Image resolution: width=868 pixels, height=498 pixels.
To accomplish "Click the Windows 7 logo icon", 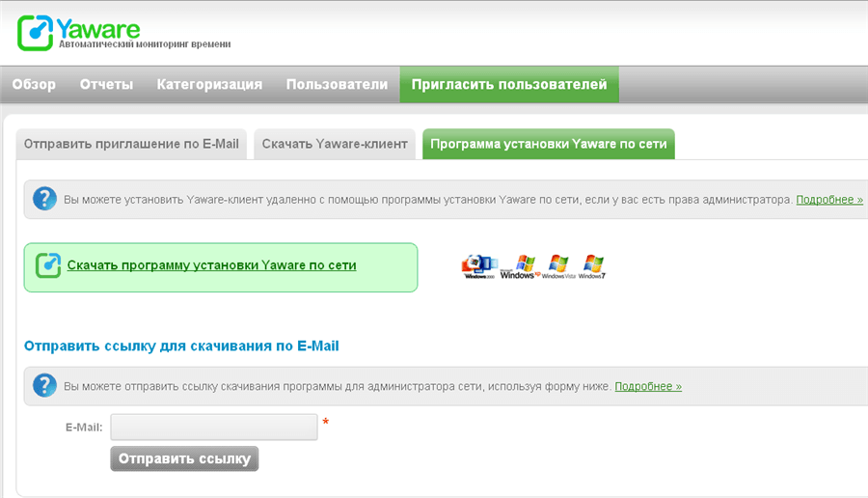I will [x=592, y=266].
